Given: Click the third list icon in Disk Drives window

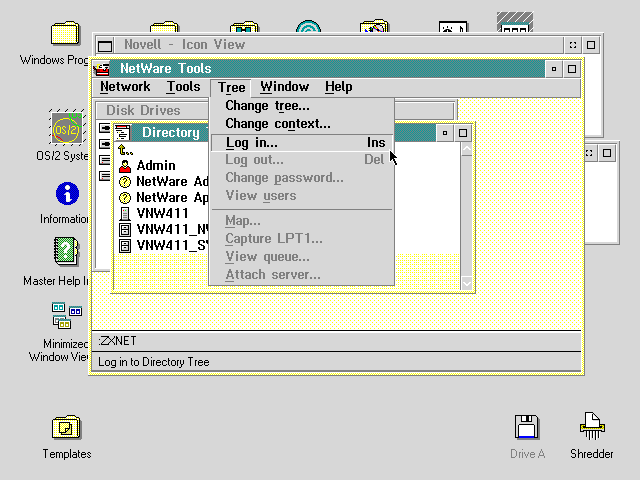Looking at the screenshot, I should coord(104,160).
